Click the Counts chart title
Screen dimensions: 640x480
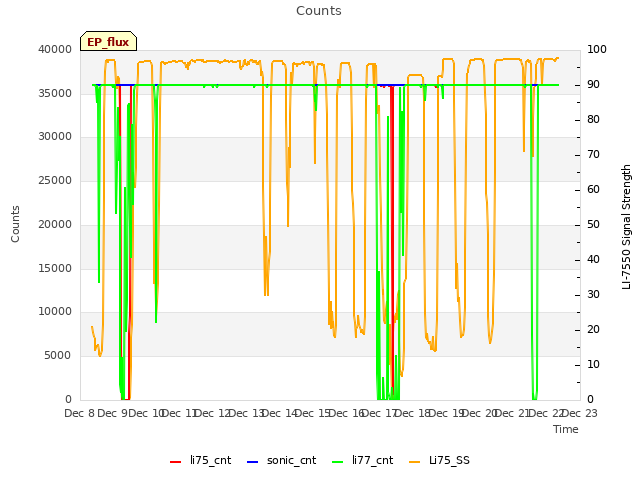[x=319, y=11]
